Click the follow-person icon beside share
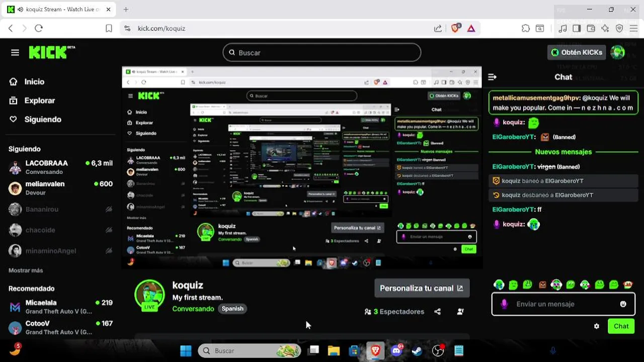 tap(460, 312)
